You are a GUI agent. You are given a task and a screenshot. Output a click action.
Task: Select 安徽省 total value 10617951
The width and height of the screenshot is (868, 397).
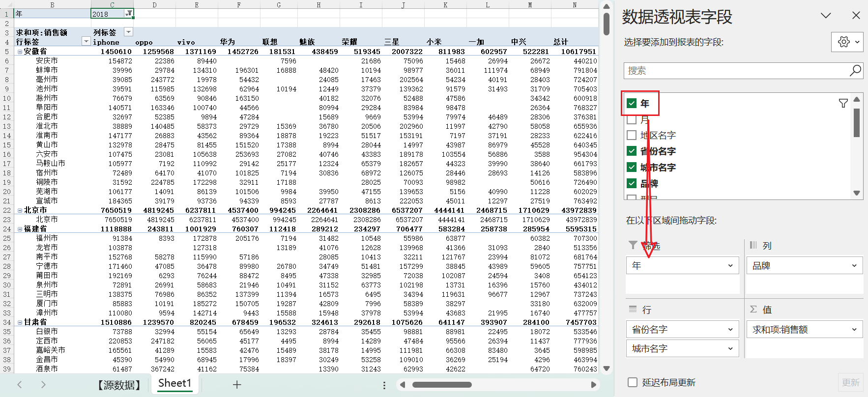click(x=575, y=52)
